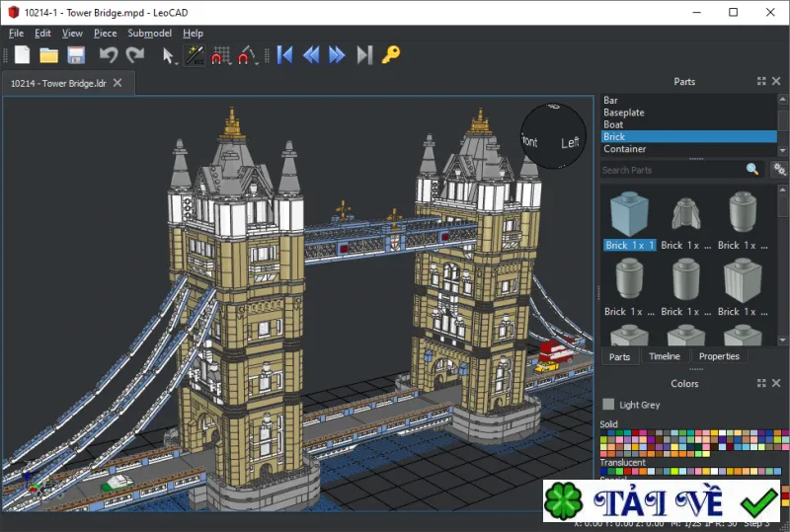The image size is (790, 532).
Task: Float the Colors panel
Action: [x=761, y=383]
